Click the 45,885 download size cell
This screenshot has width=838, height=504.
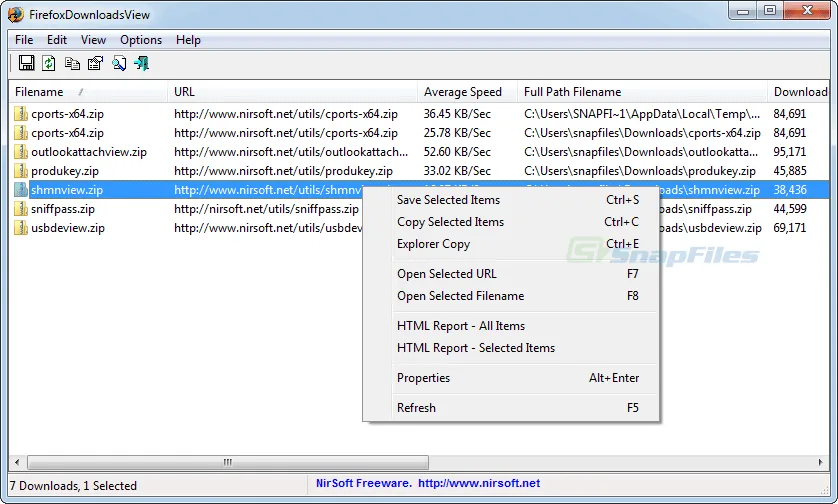click(x=789, y=171)
